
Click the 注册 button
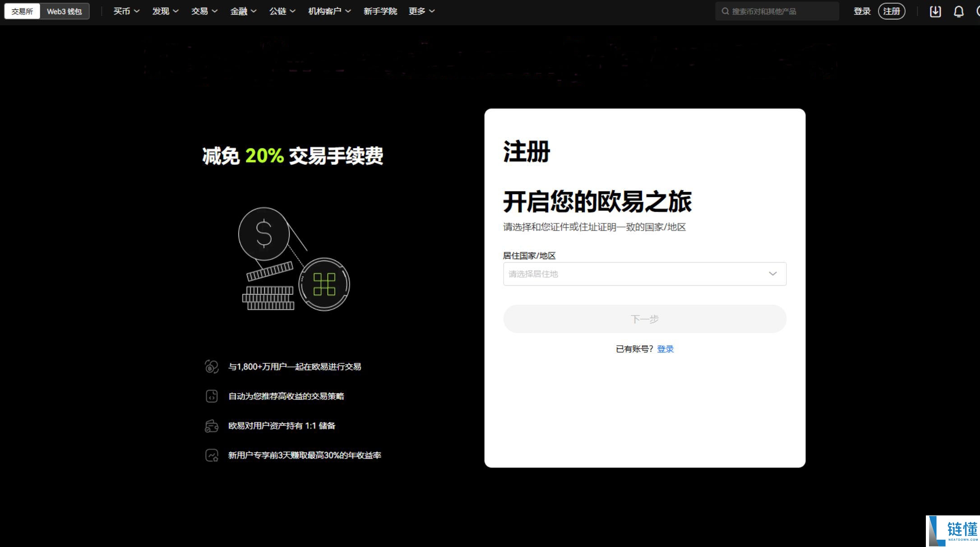click(x=891, y=11)
